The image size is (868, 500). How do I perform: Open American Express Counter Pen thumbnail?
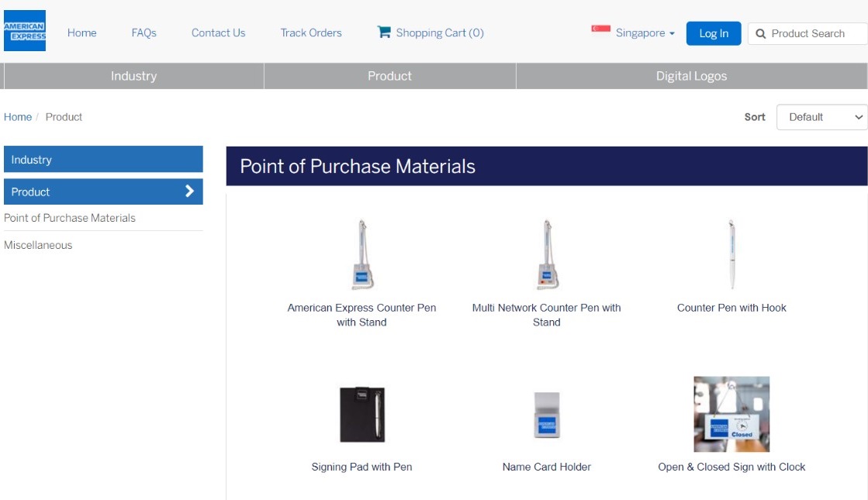362,254
